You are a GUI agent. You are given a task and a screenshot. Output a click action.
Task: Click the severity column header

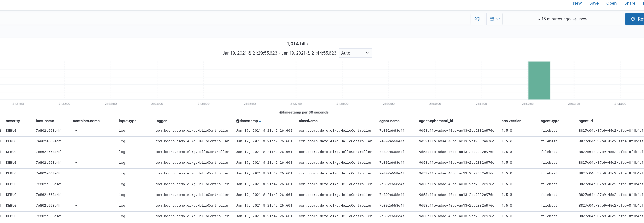[x=13, y=121]
